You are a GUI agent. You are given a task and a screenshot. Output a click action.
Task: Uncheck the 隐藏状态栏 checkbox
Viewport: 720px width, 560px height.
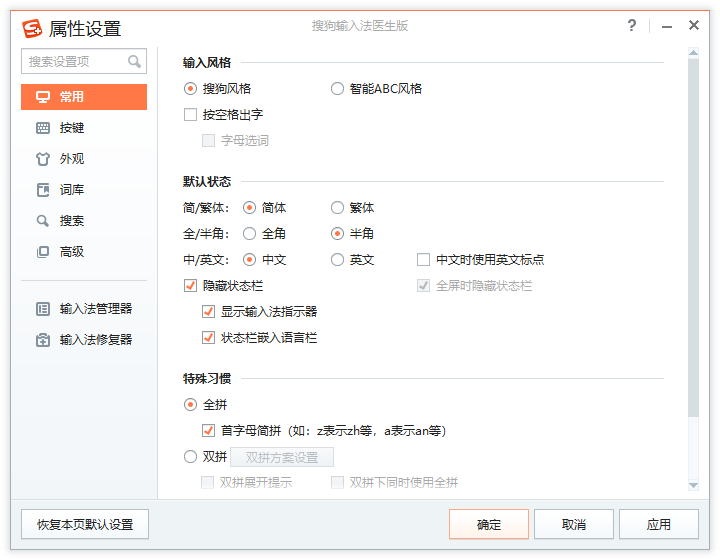(190, 286)
